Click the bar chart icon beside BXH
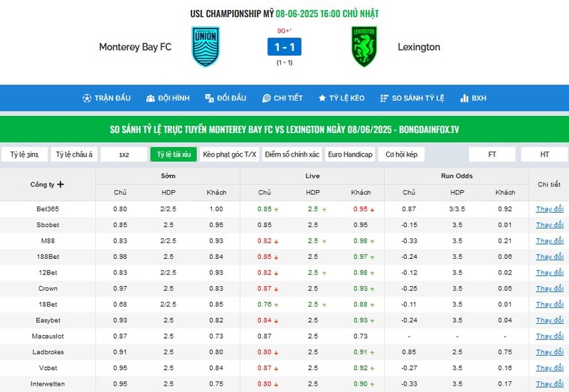The width and height of the screenshot is (569, 392). pos(464,98)
